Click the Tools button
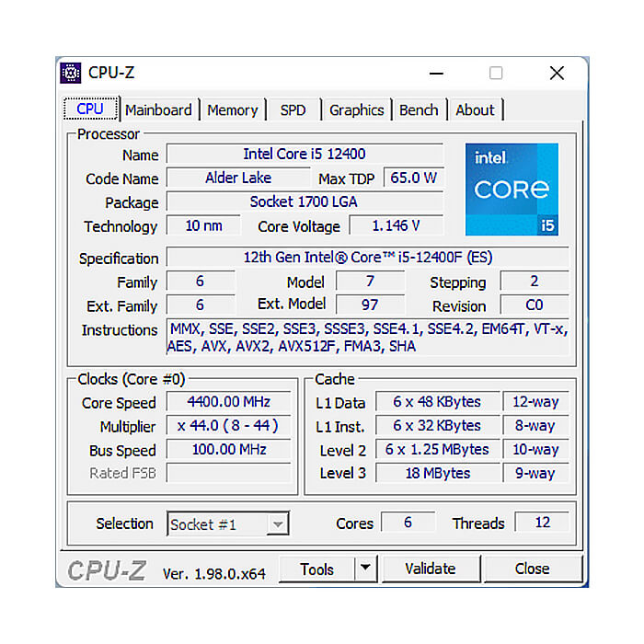This screenshot has height=644, width=644. pyautogui.click(x=316, y=569)
